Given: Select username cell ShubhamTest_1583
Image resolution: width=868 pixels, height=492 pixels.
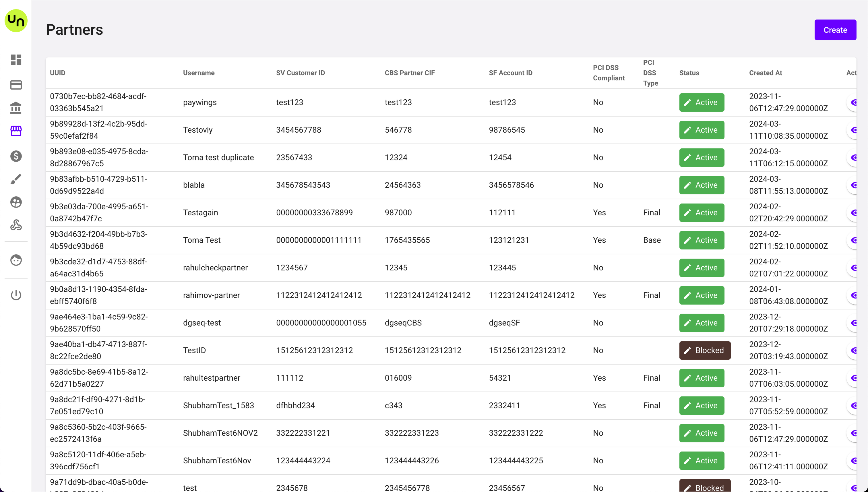Looking at the screenshot, I should tap(218, 406).
